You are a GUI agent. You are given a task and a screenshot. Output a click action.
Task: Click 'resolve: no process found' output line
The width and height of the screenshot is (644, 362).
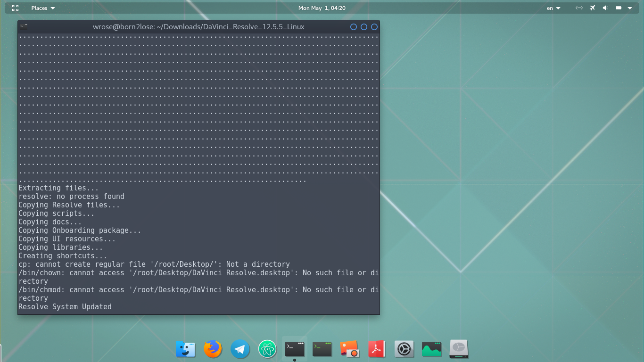point(71,197)
